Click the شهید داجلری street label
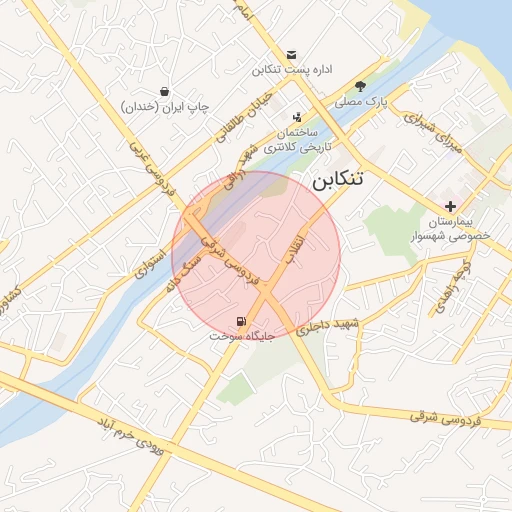 (x=328, y=326)
